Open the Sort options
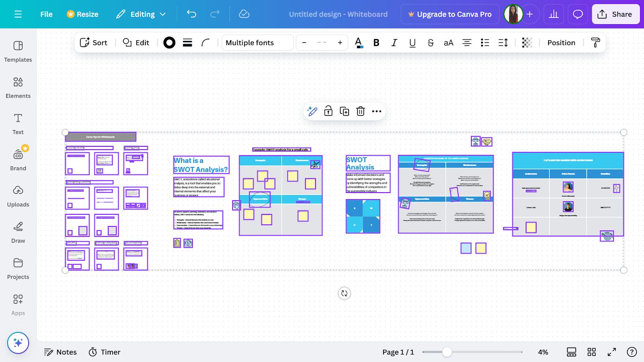 coord(94,43)
